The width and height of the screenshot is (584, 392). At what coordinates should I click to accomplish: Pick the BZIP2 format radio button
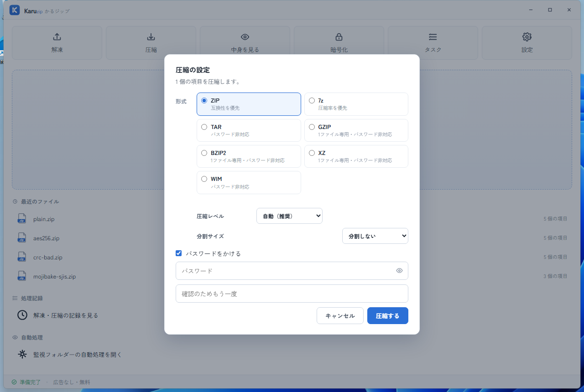(204, 153)
